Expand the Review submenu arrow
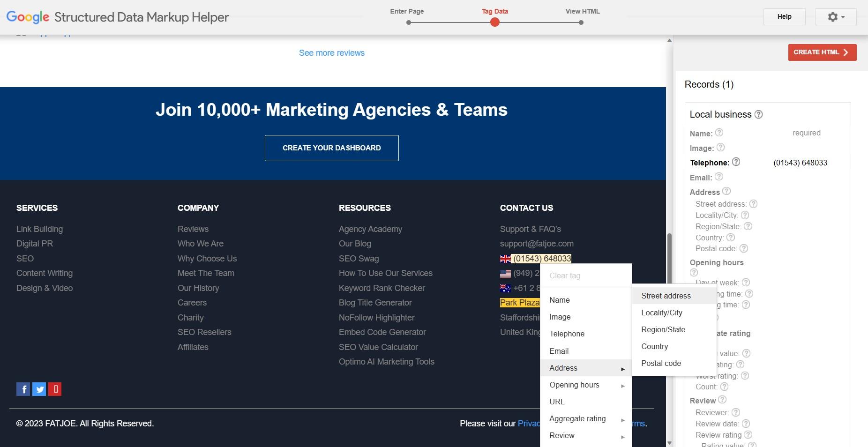 pyautogui.click(x=623, y=436)
